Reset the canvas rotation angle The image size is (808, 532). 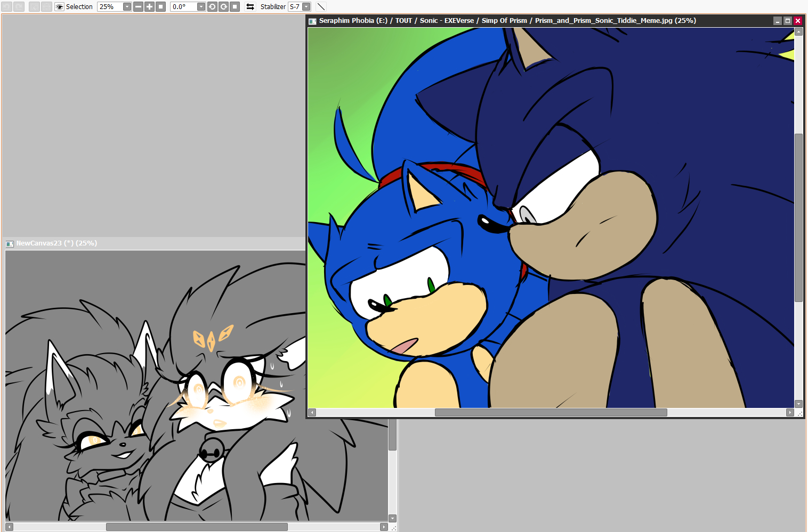pos(235,7)
